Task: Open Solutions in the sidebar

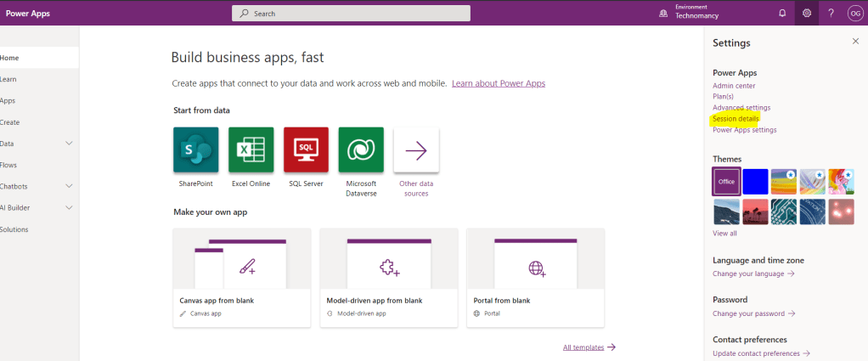Action: [x=14, y=229]
